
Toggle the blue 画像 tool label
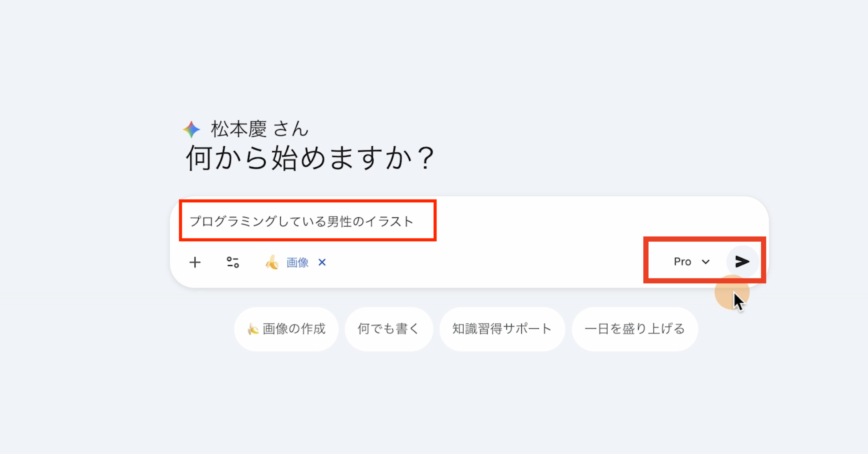coord(297,263)
